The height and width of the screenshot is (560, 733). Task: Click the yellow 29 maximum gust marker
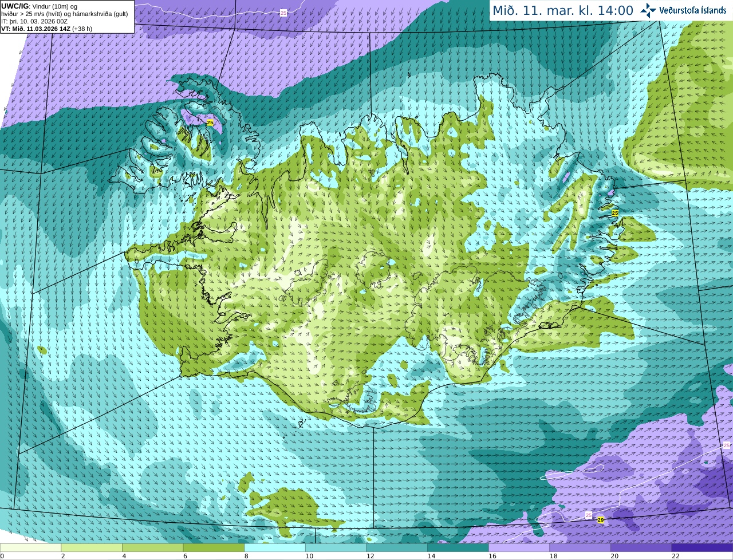point(600,520)
